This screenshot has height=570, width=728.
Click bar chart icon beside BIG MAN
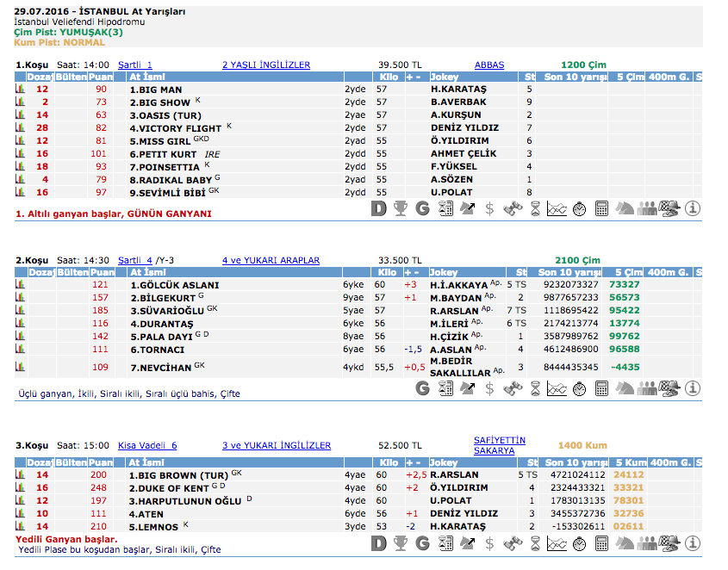(x=20, y=89)
